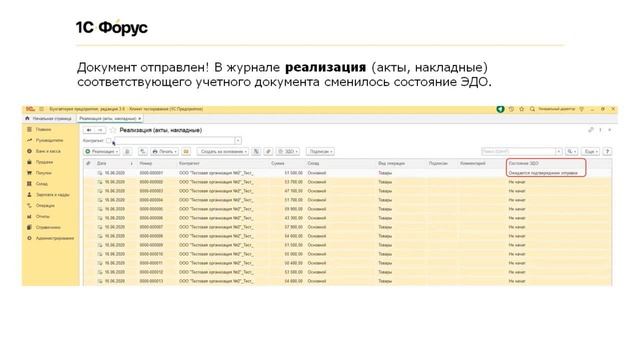Open the notifications bell icon in title bar

[500, 109]
